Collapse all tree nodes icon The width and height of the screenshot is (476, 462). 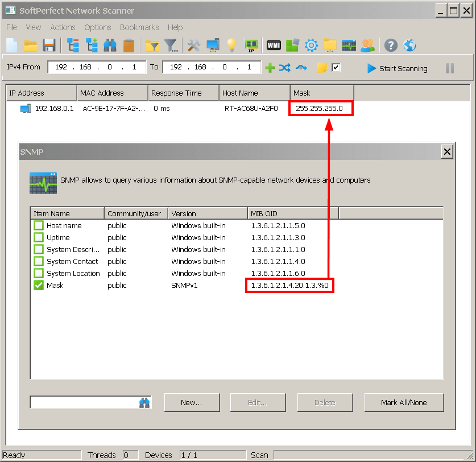tap(73, 46)
